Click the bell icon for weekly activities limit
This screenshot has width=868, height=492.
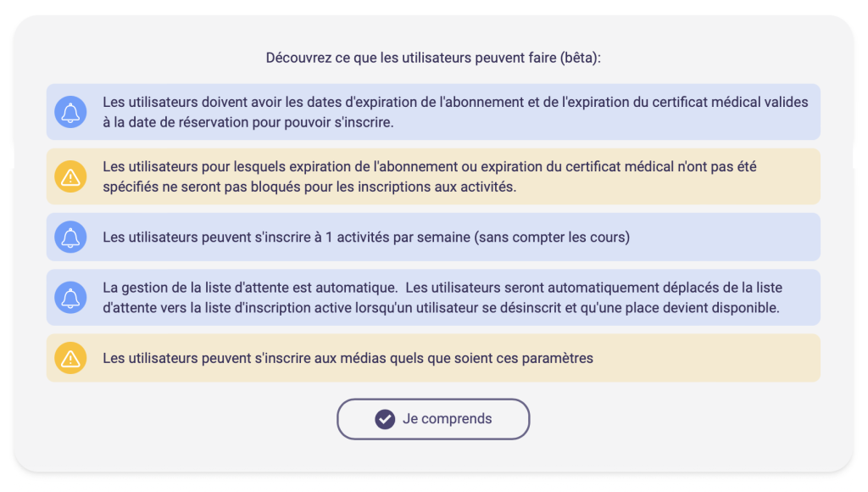pos(70,237)
